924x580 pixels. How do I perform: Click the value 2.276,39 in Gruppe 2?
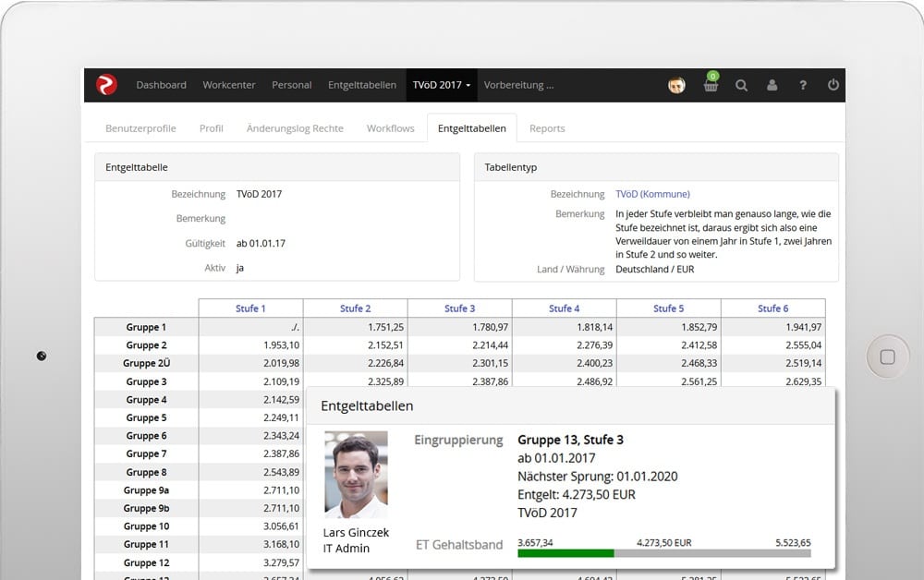(x=594, y=345)
